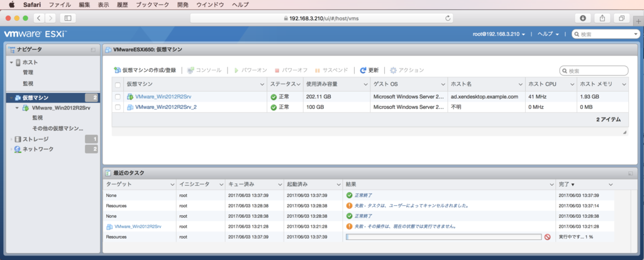Click the Safari back navigation arrow
Image resolution: width=644 pixels, height=260 pixels.
coord(39,18)
